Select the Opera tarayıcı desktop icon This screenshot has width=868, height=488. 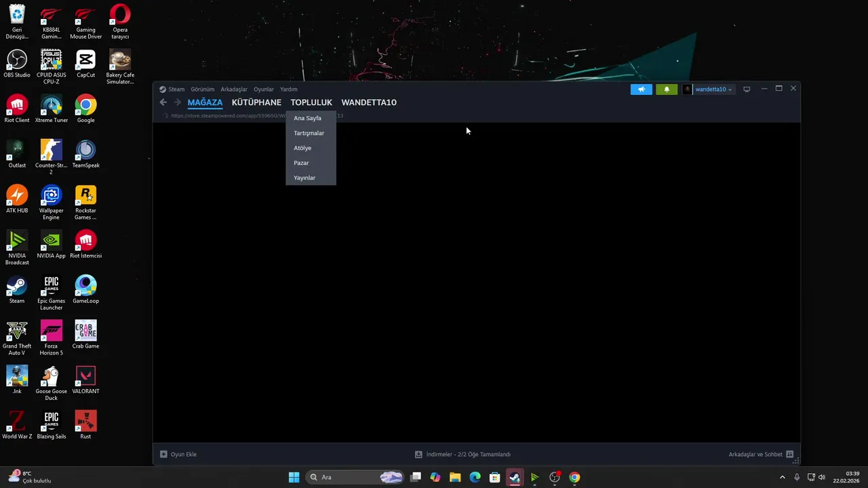click(x=120, y=21)
